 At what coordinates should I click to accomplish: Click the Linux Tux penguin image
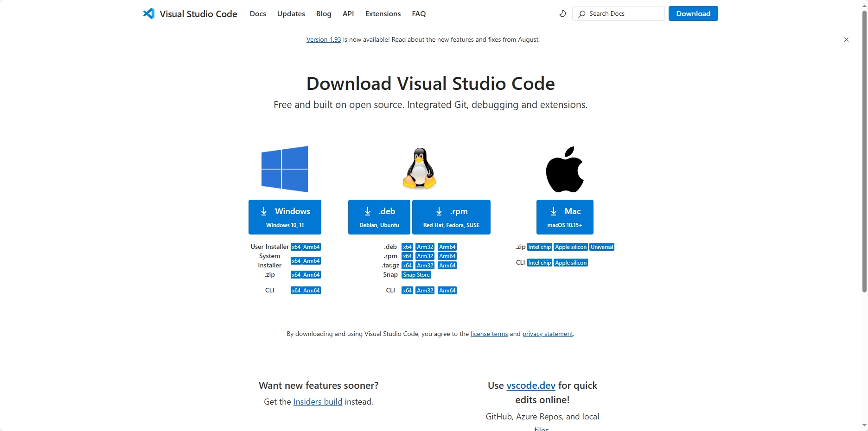click(420, 168)
